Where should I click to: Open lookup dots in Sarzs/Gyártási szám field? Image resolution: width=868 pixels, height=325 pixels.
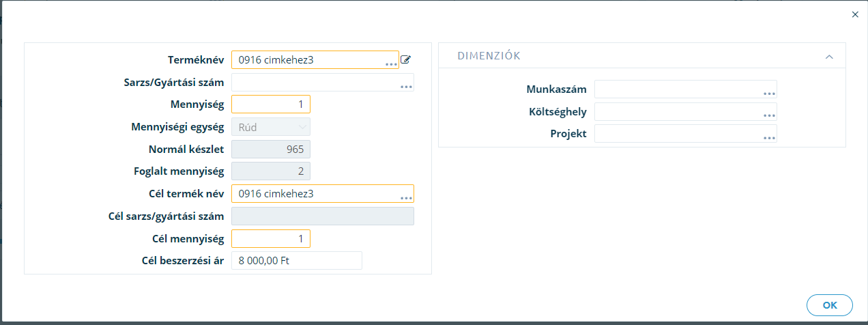(x=407, y=87)
